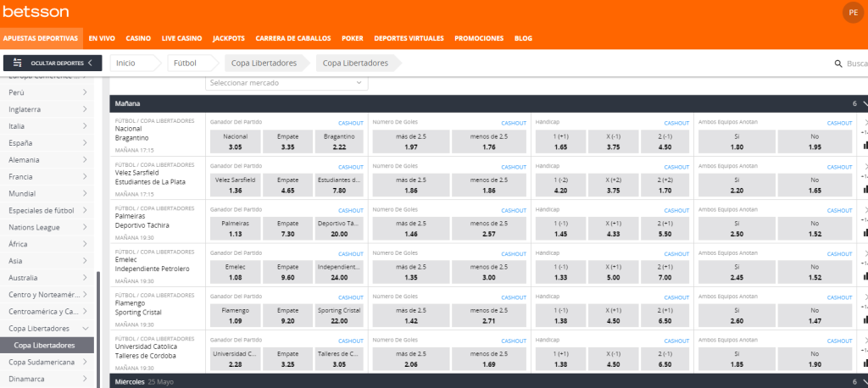Expand Australia in sidebar
This screenshot has height=388, width=868.
coord(47,278)
